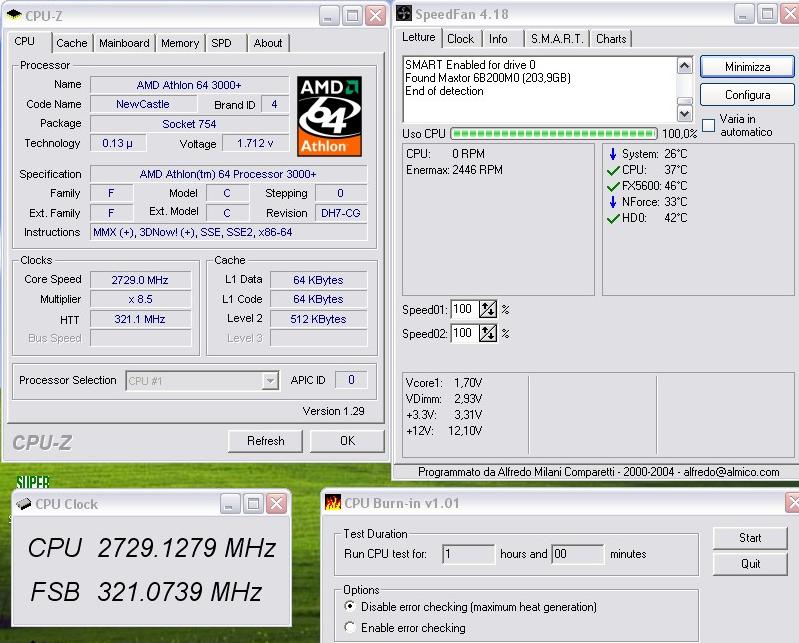Click the SpeedFan log scroll down arrow

tap(684, 114)
